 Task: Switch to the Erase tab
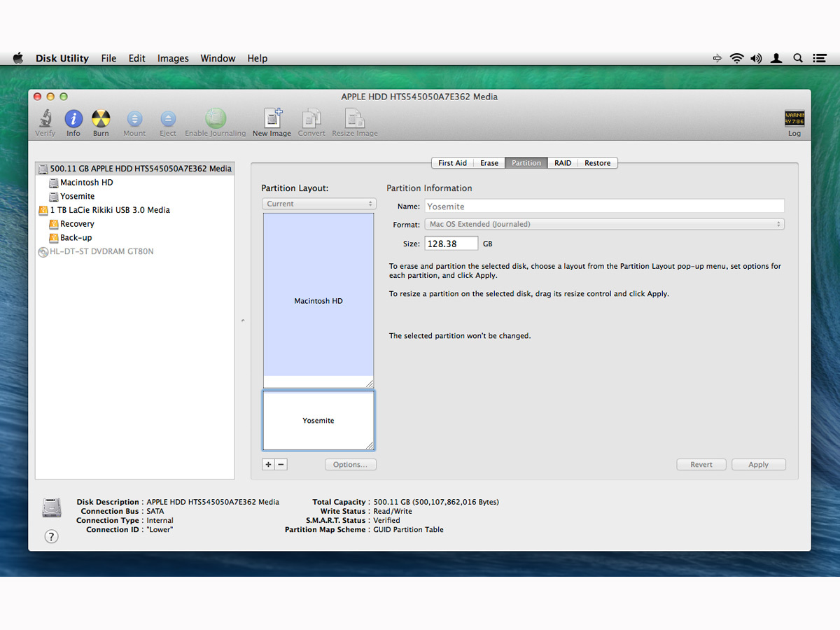[x=489, y=163]
